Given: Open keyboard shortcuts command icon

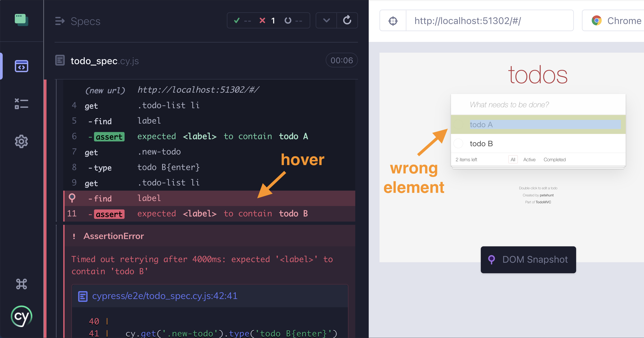Looking at the screenshot, I should pyautogui.click(x=22, y=284).
